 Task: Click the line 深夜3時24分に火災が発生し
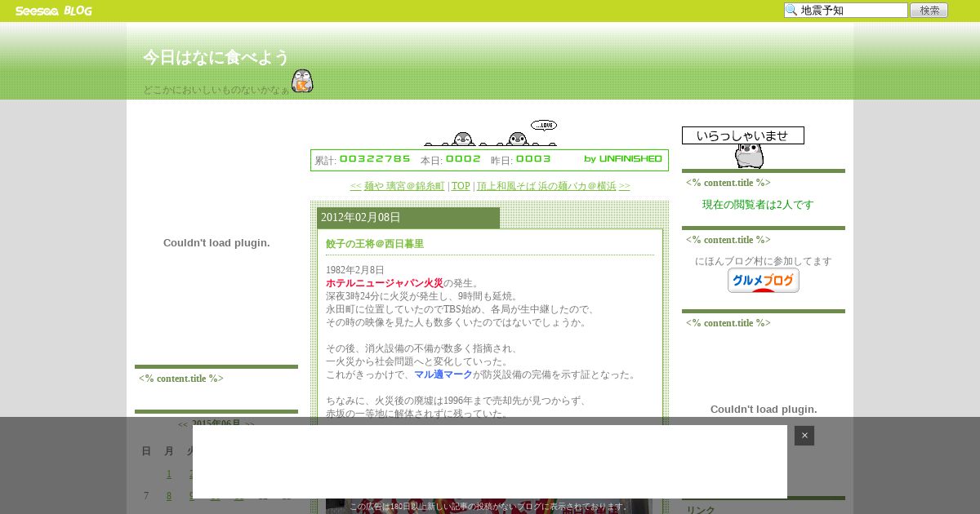pyautogui.click(x=423, y=296)
